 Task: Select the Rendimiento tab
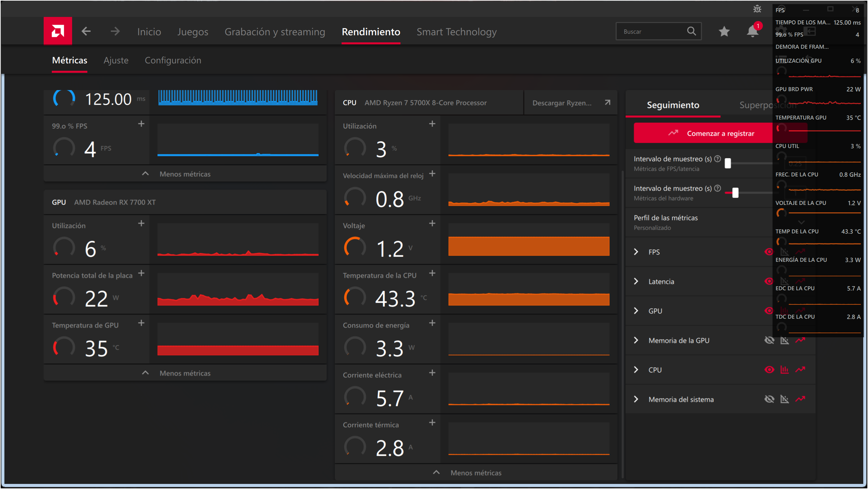coord(371,31)
